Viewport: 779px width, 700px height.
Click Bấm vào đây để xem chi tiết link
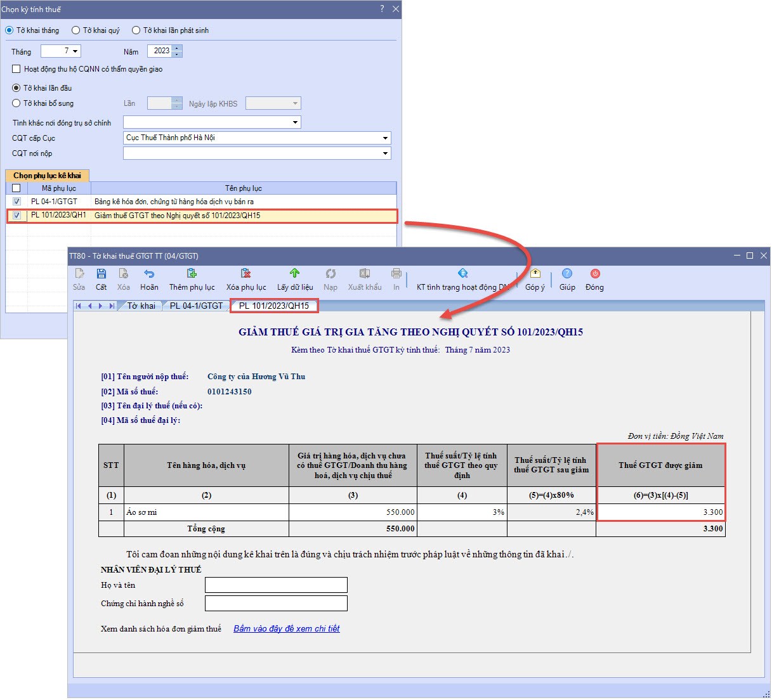(287, 629)
